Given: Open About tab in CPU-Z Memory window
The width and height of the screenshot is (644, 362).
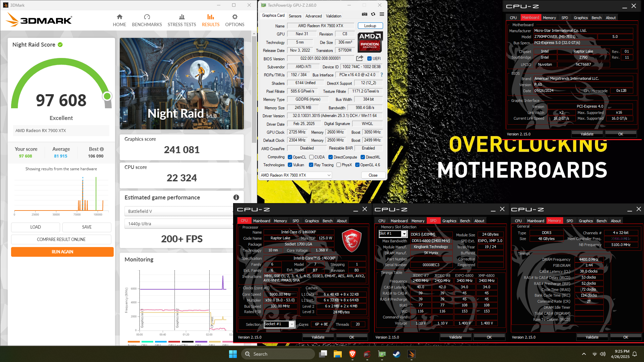Looking at the screenshot, I should coord(616,221).
